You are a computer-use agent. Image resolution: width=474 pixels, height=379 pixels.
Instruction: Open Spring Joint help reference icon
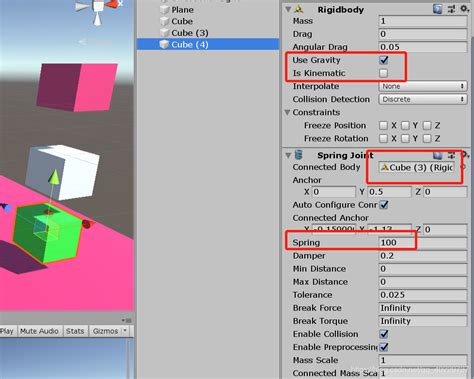point(438,155)
